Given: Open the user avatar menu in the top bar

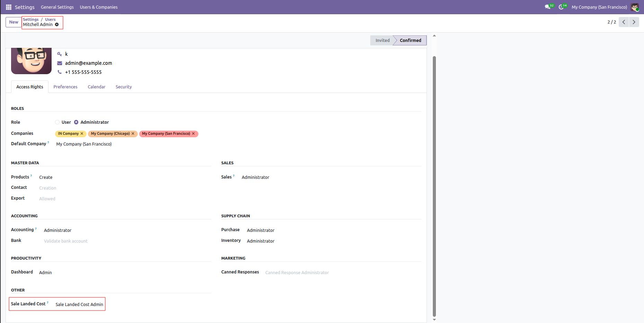Looking at the screenshot, I should pyautogui.click(x=634, y=7).
